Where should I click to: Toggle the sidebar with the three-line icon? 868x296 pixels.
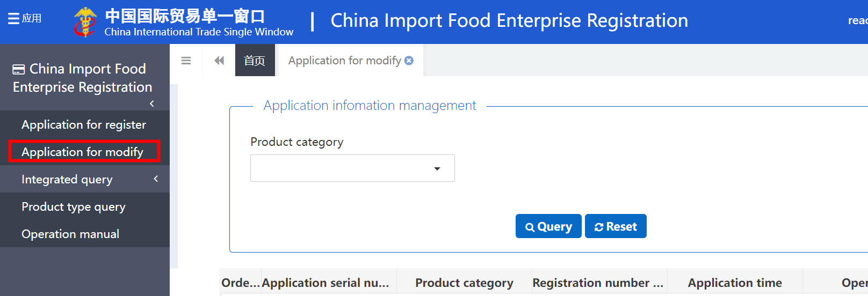[x=186, y=61]
